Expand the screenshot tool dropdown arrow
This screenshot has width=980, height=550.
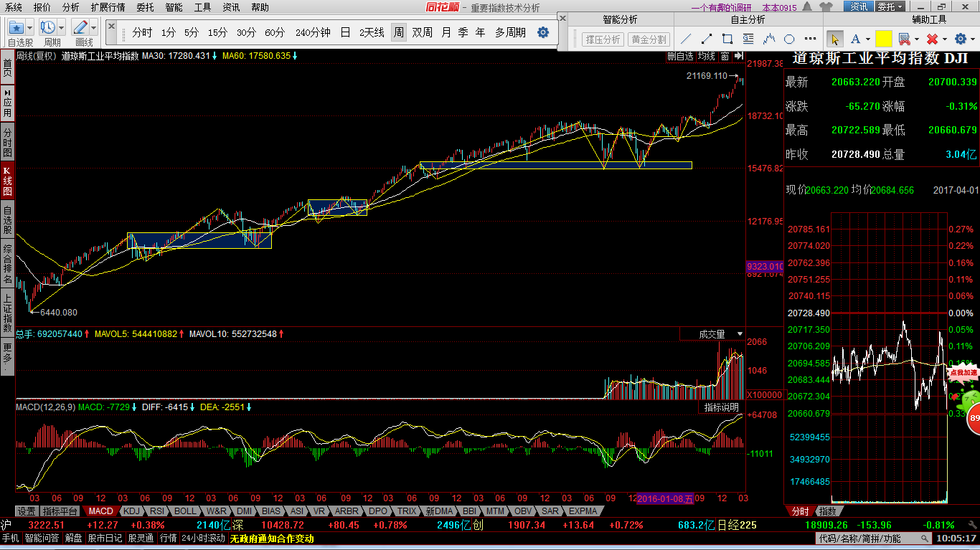tap(915, 39)
